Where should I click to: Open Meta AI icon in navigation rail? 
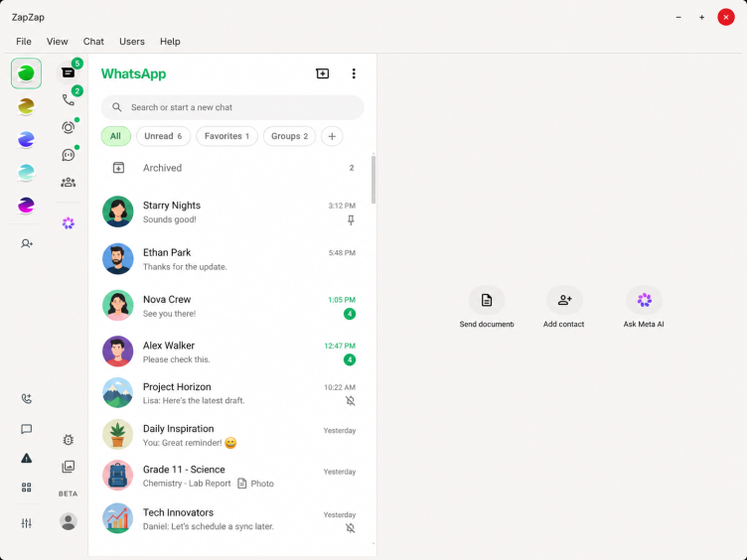pos(69,222)
